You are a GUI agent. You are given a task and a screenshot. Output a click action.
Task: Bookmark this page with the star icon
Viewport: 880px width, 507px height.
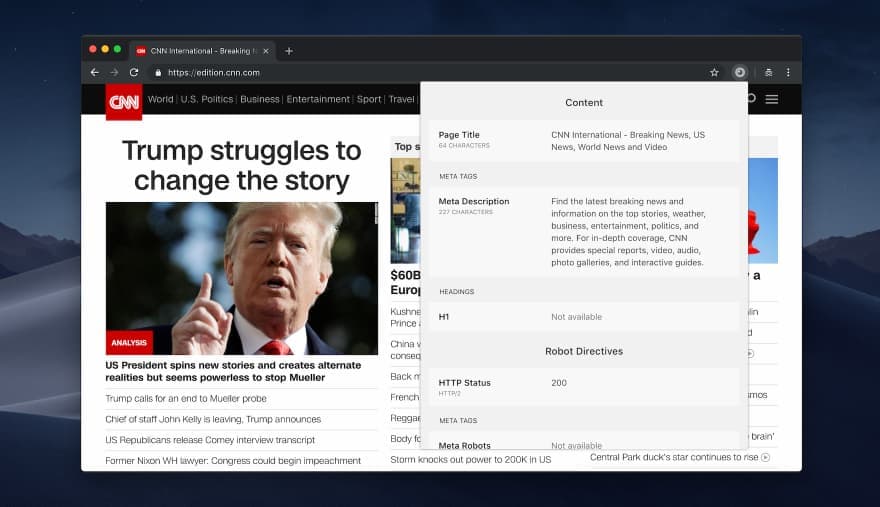714,72
